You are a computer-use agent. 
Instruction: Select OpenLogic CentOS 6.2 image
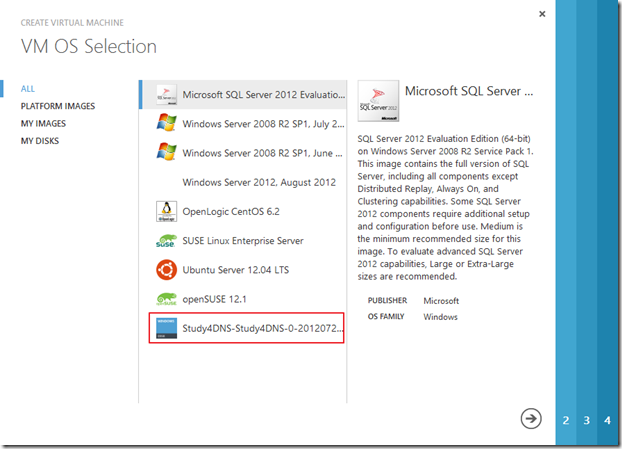243,211
